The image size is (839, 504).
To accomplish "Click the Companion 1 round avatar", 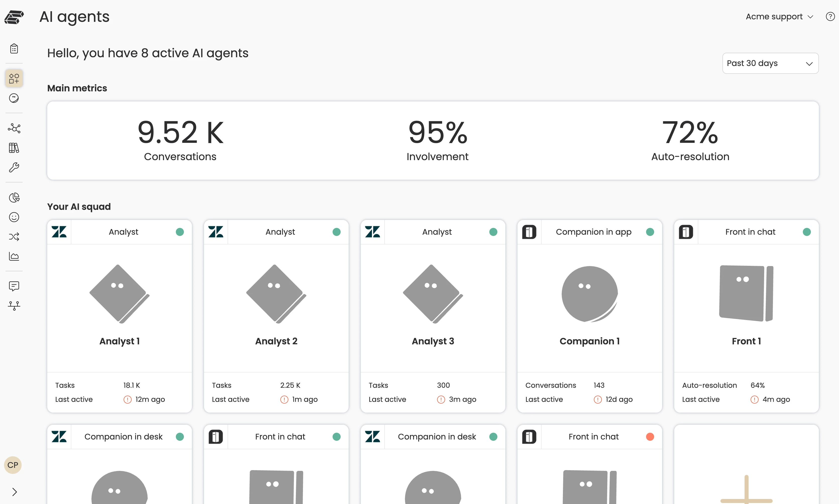I will (590, 294).
